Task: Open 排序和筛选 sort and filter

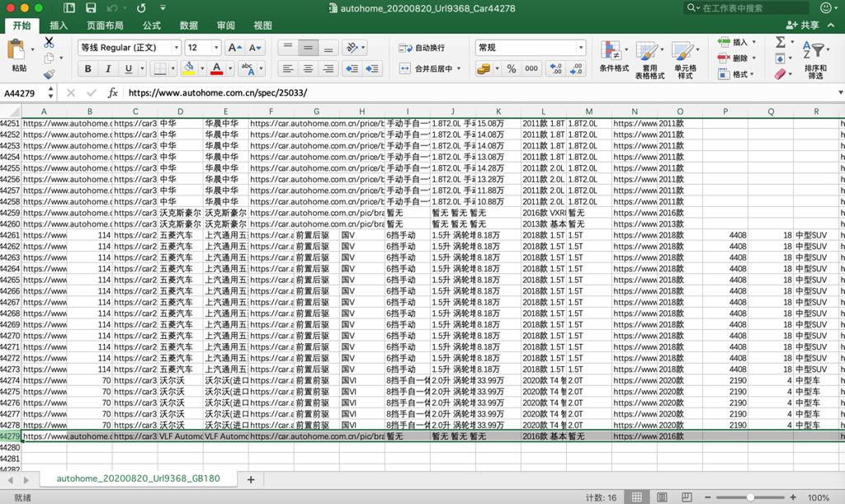Action: [x=814, y=59]
